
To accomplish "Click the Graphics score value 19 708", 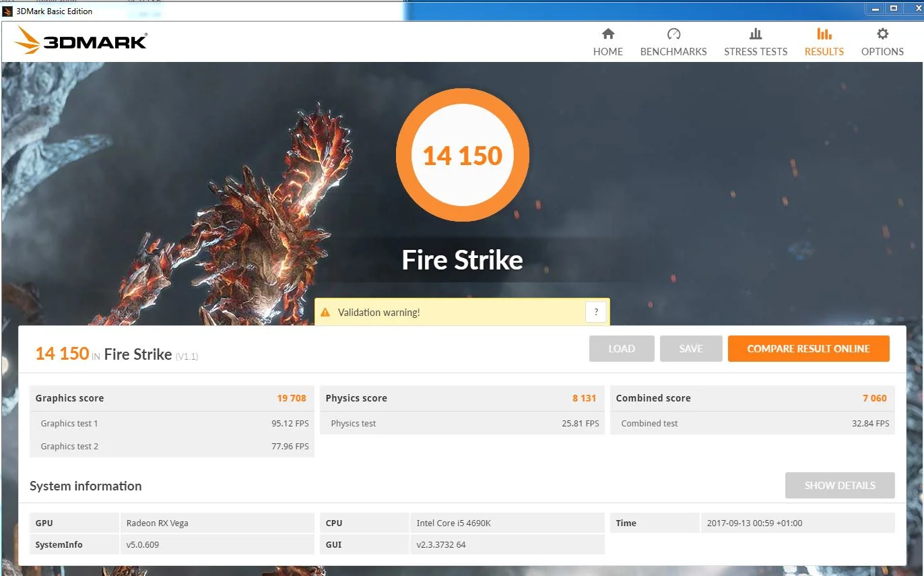I will (x=292, y=398).
